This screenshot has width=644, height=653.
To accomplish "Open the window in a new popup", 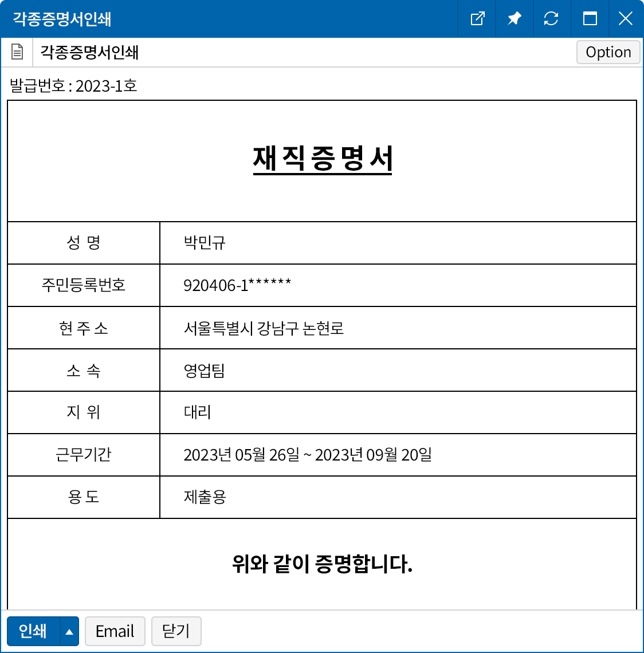I will [477, 19].
